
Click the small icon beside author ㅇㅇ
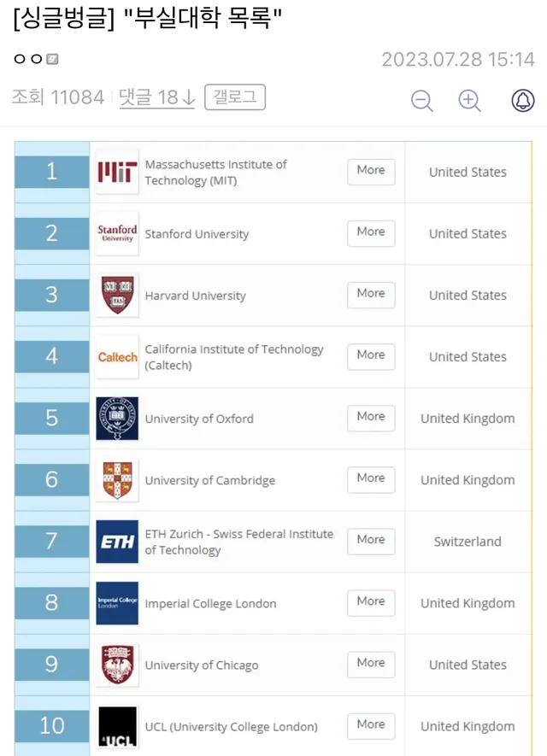(52, 59)
